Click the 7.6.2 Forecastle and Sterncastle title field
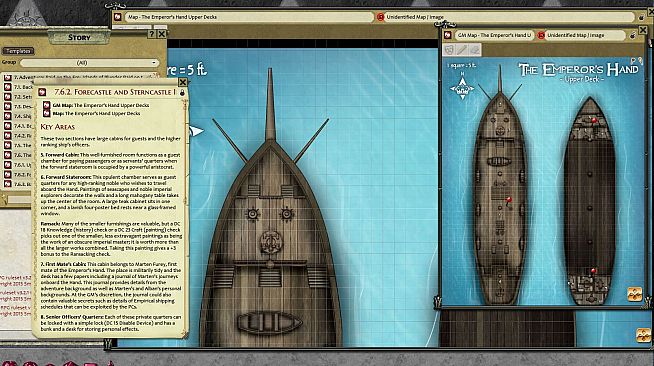Image resolution: width=654 pixels, height=366 pixels. (x=115, y=92)
